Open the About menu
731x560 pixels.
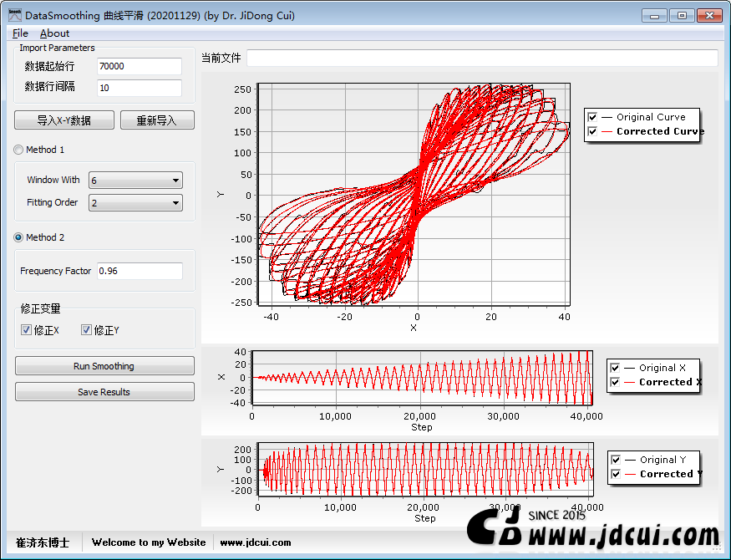pyautogui.click(x=54, y=33)
